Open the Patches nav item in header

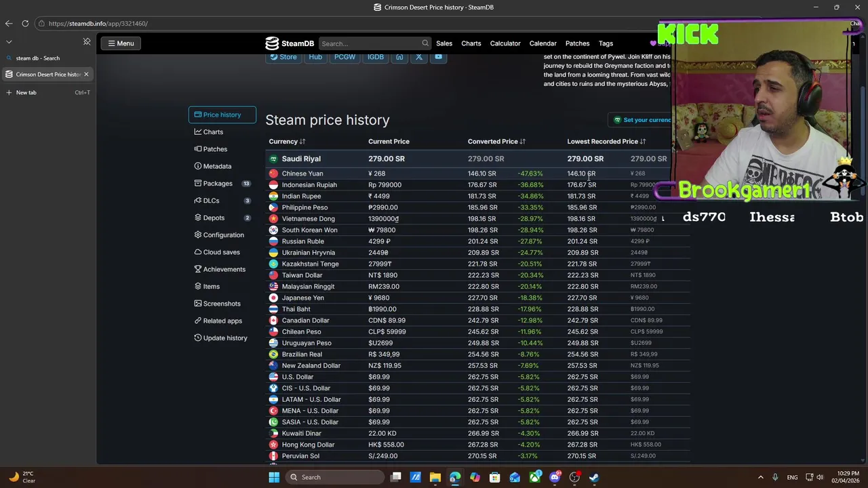point(578,43)
